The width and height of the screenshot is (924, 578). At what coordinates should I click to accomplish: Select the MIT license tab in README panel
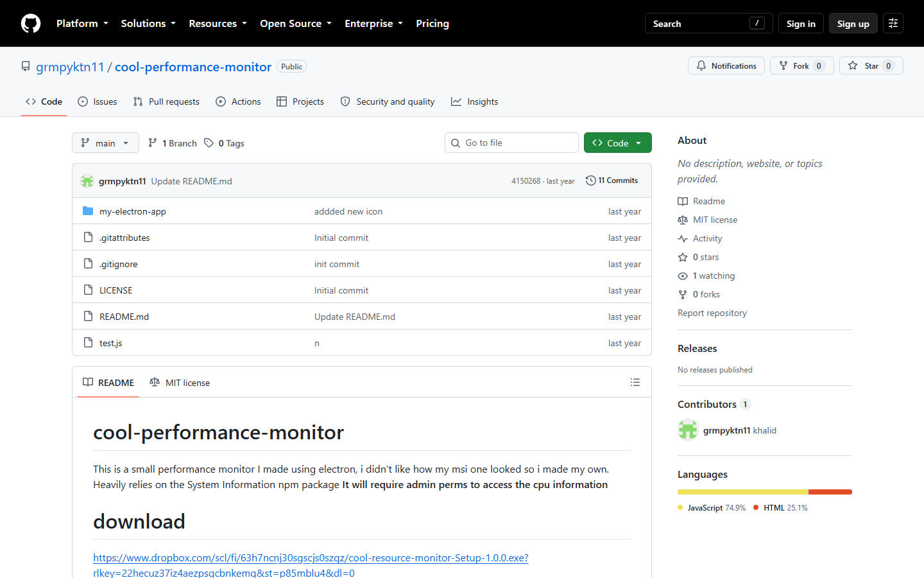coord(180,382)
